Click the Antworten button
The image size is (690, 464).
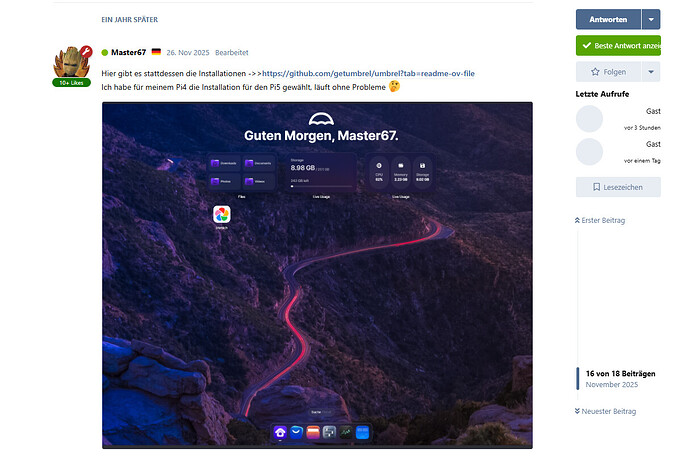click(x=608, y=19)
